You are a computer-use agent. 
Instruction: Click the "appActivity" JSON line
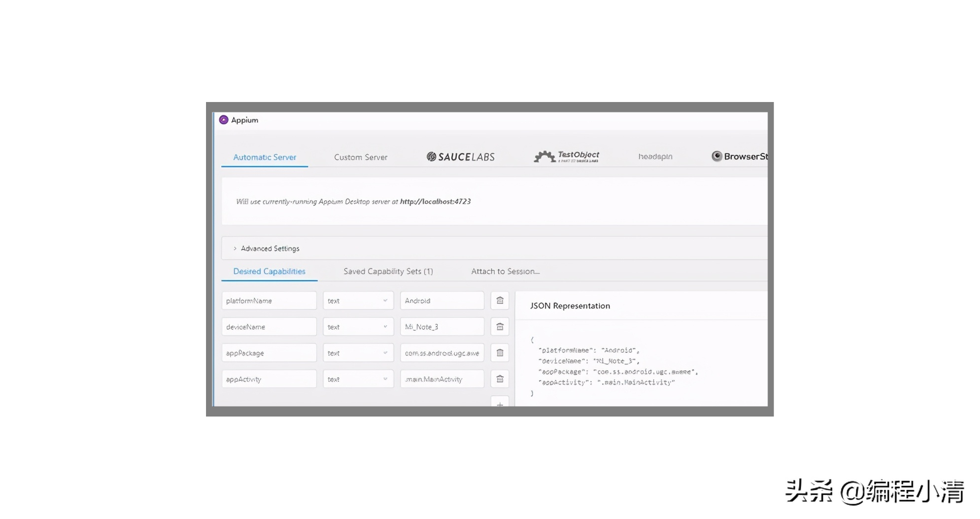pyautogui.click(x=607, y=382)
